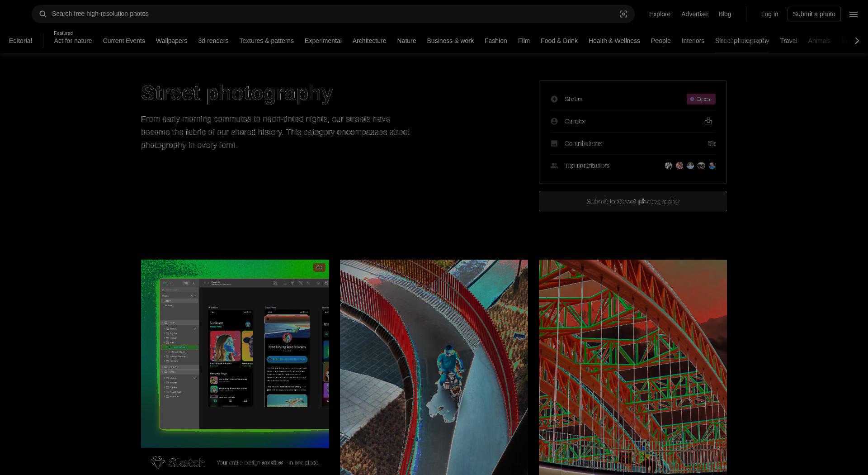Viewport: 868px width, 475px height.
Task: Select the Editorial tab
Action: pos(20,41)
